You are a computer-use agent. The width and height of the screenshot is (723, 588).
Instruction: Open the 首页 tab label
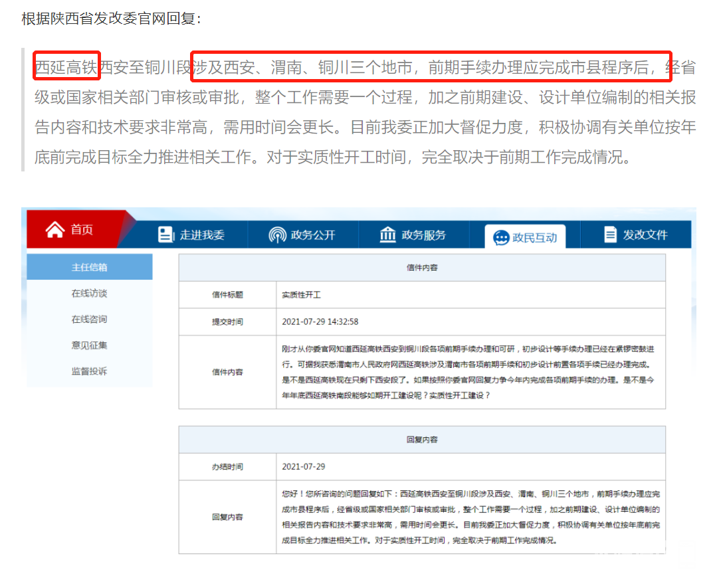tap(82, 230)
